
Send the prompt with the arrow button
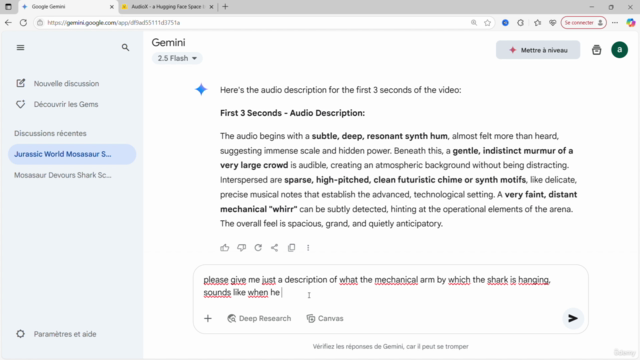[573, 318]
